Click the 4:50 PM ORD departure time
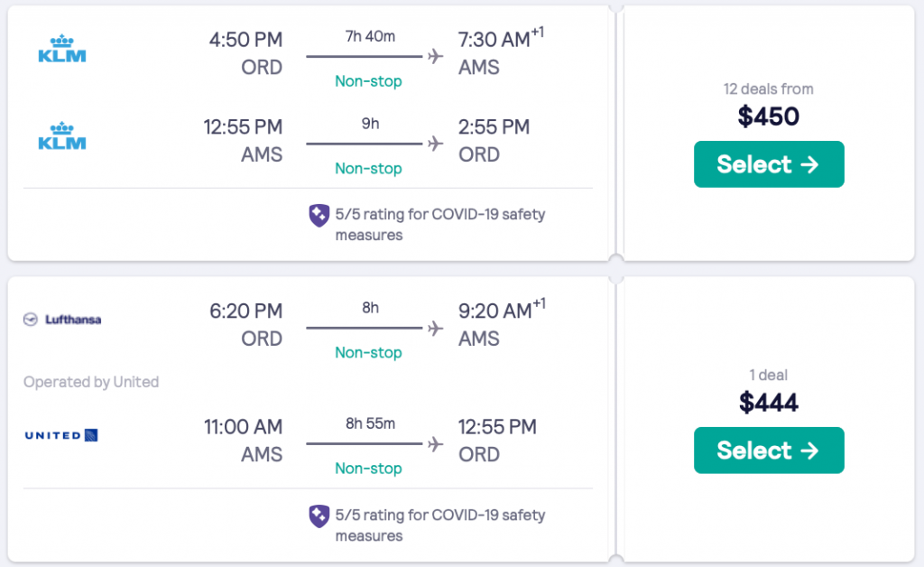Screen dimensions: 924x567 (x=245, y=41)
